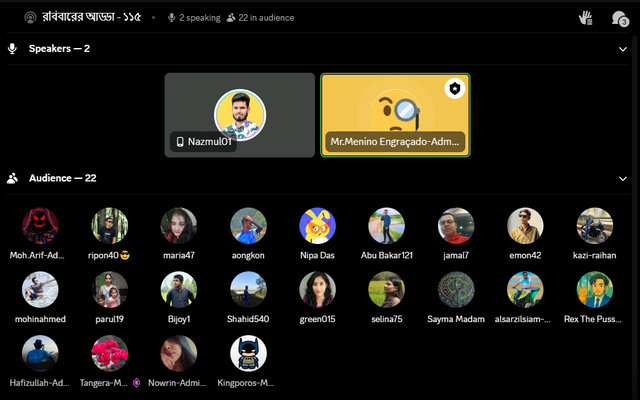
Task: Open Kingporos-M Batman avatar
Action: tap(248, 353)
